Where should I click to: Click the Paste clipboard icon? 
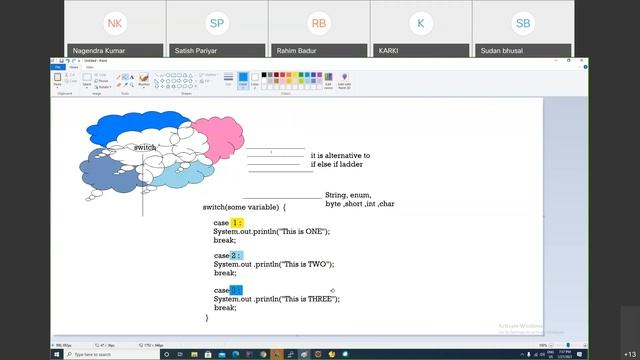[58, 77]
